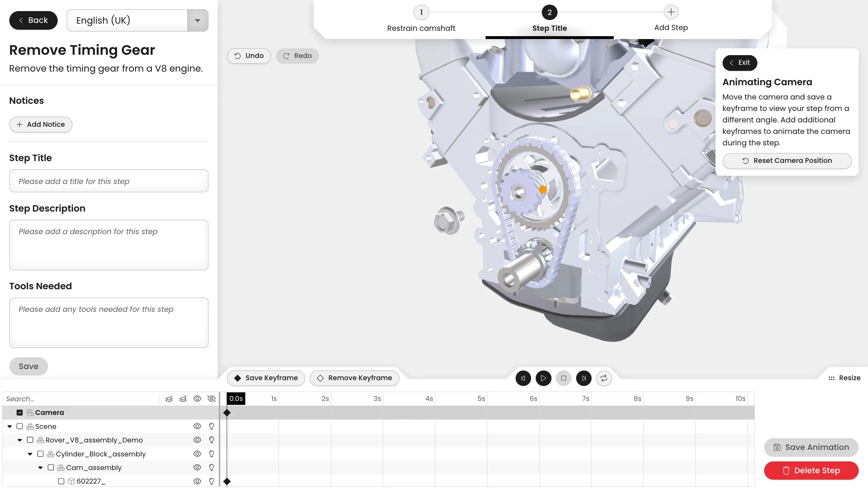Click the skip-to-start playback button
Image resolution: width=868 pixels, height=489 pixels.
523,378
